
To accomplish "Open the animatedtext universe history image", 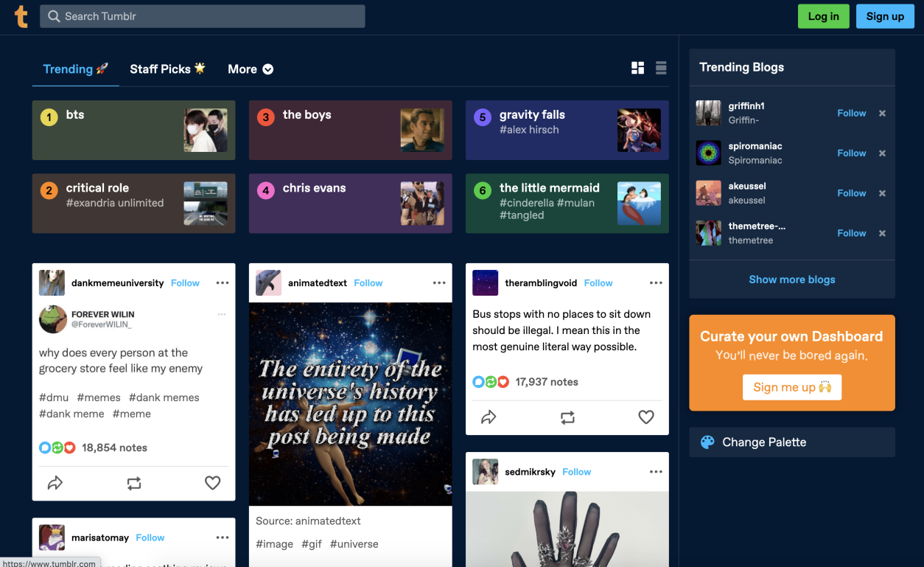I will click(351, 404).
